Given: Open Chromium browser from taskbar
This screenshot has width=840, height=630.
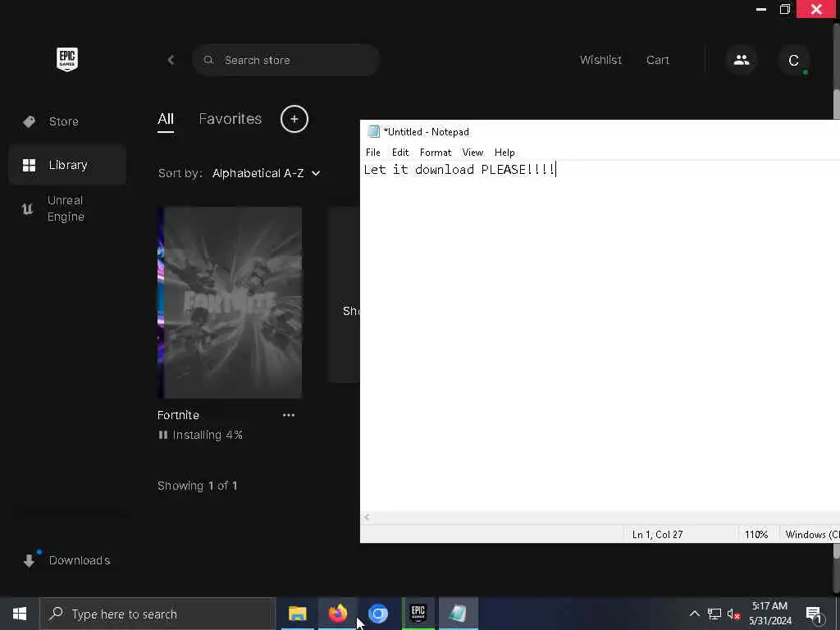Looking at the screenshot, I should point(377,614).
